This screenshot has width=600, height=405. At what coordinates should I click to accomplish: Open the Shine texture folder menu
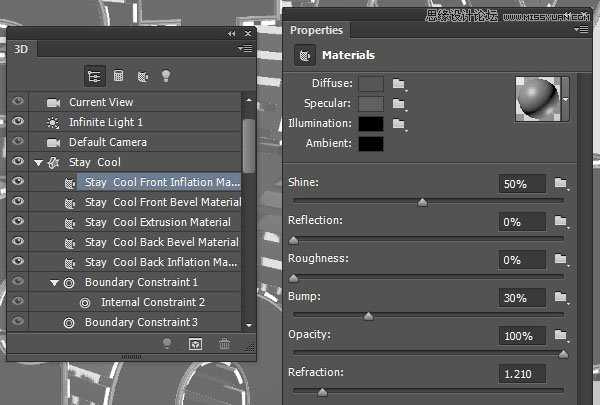[561, 183]
